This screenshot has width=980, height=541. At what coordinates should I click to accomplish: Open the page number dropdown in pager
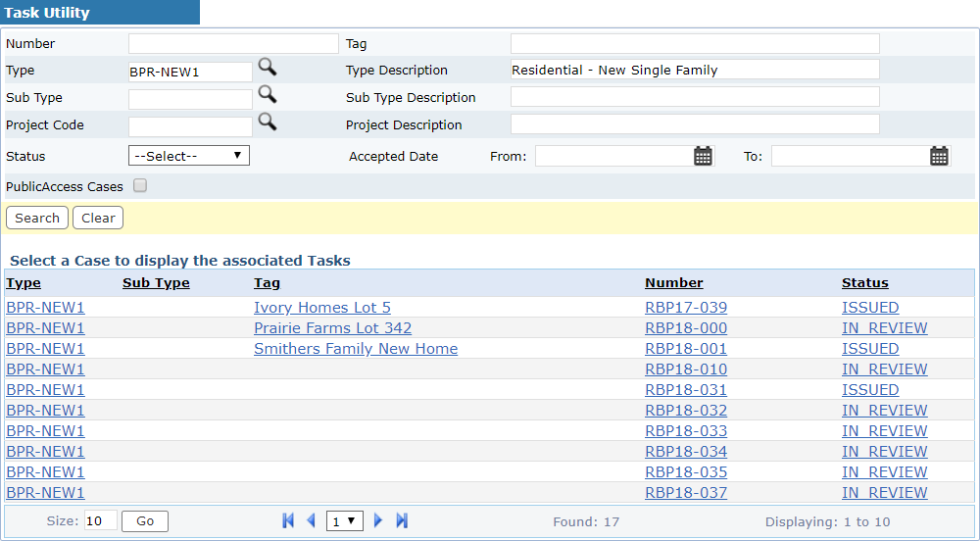[344, 521]
